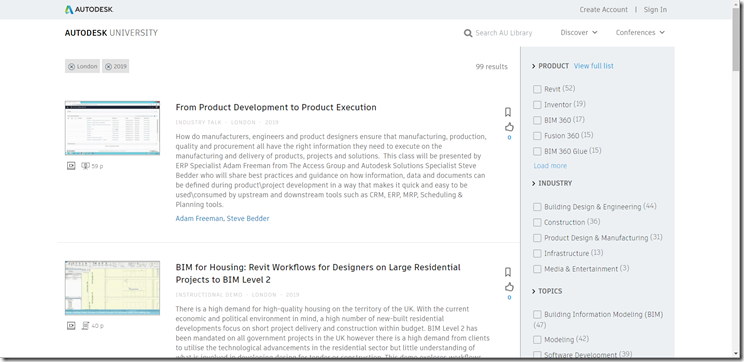Click the Search AU Library field

coord(503,33)
